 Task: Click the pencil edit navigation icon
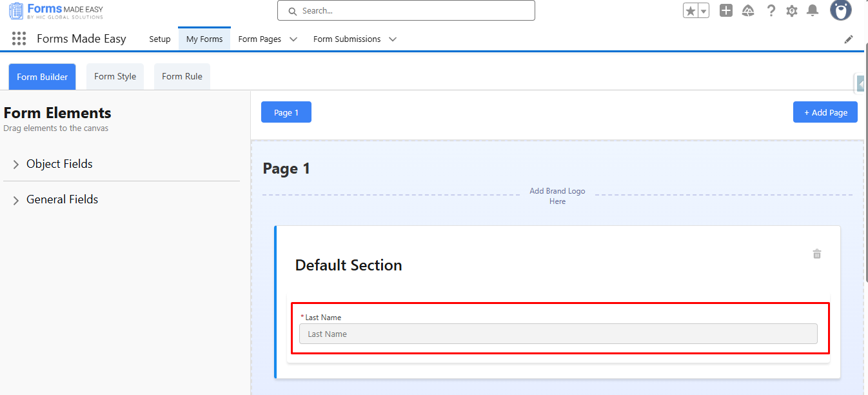849,39
